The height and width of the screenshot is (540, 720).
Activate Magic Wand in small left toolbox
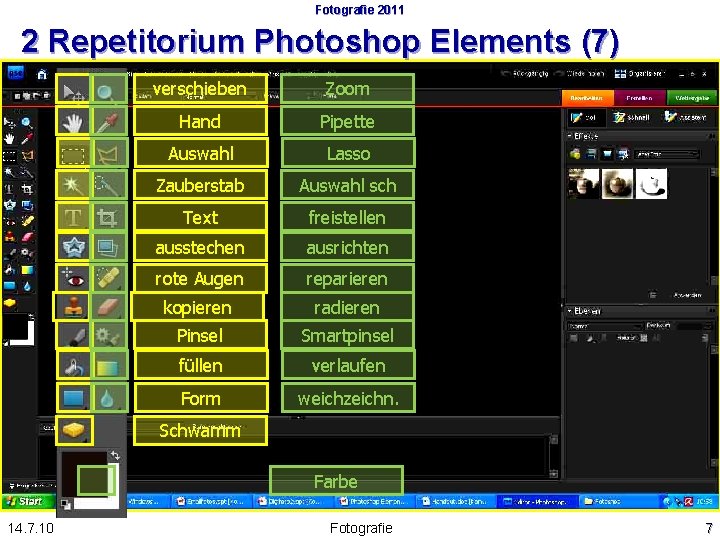pos(9,173)
